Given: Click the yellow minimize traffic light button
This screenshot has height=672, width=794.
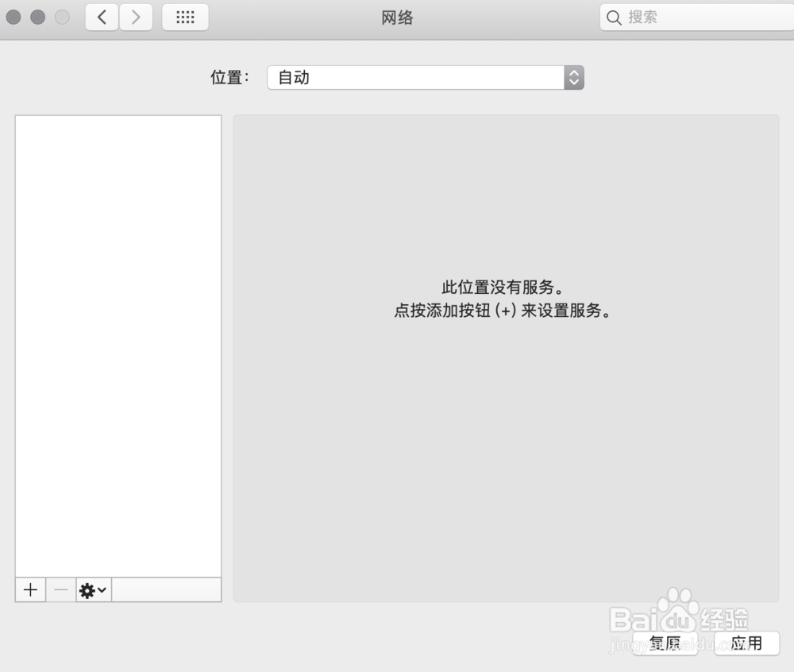Looking at the screenshot, I should tap(37, 16).
